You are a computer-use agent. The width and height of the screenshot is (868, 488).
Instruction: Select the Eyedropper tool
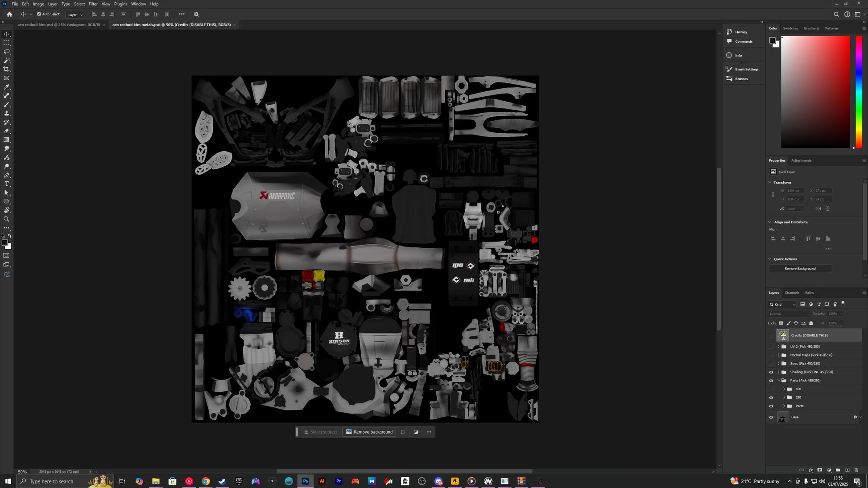[7, 87]
